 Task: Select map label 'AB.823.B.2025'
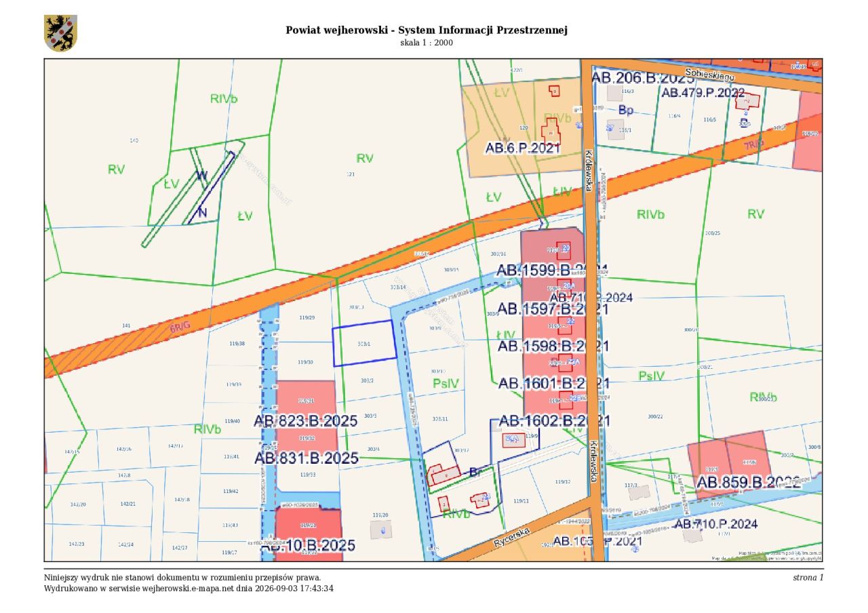[x=306, y=420]
